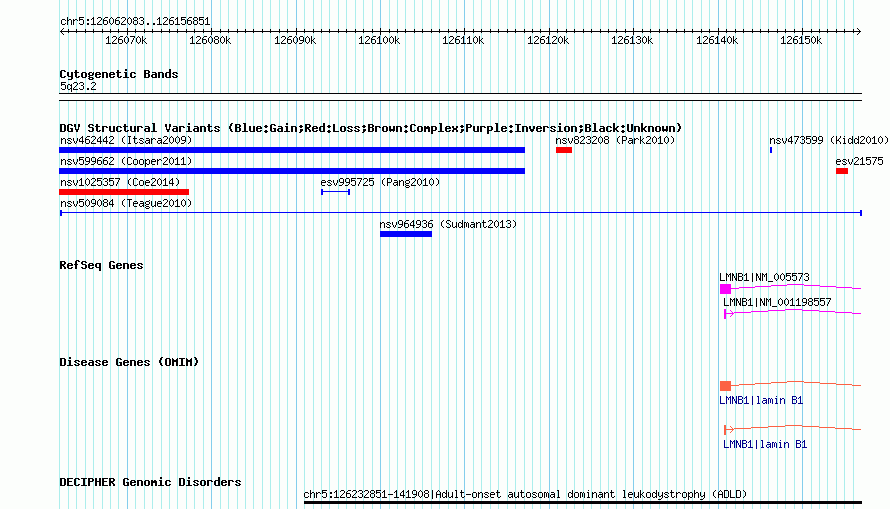Screen dimensions: 890x509
Task: Click the tiny nsv473599 (Kidd2010) blue marker
Action: coord(771,150)
